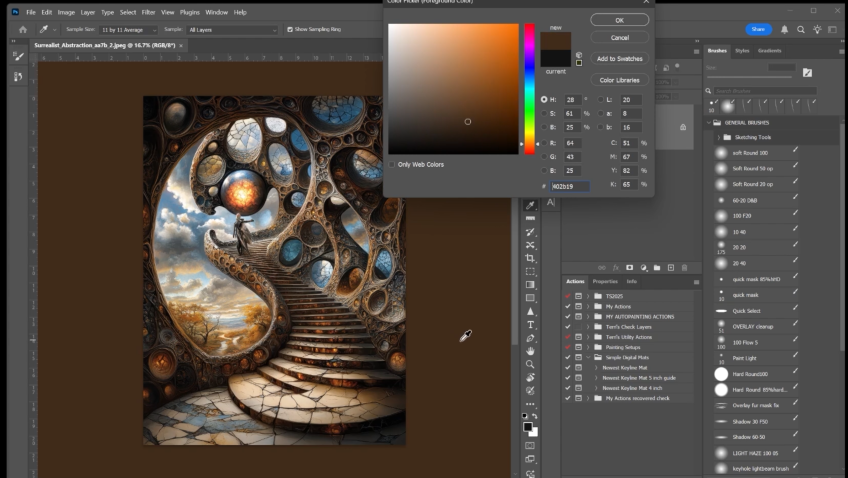Click the trash icon in Layers panel footer
The height and width of the screenshot is (478, 848).
pos(684,267)
